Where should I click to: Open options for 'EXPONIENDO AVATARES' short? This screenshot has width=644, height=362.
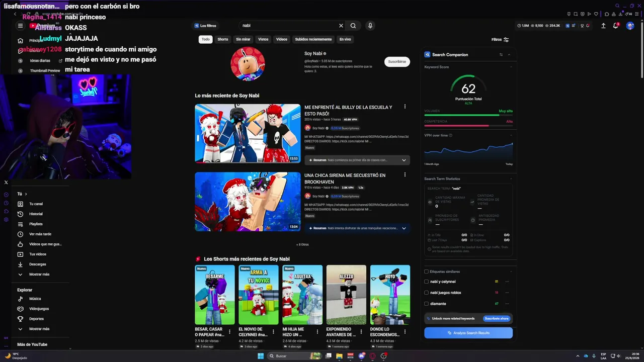pos(361,332)
